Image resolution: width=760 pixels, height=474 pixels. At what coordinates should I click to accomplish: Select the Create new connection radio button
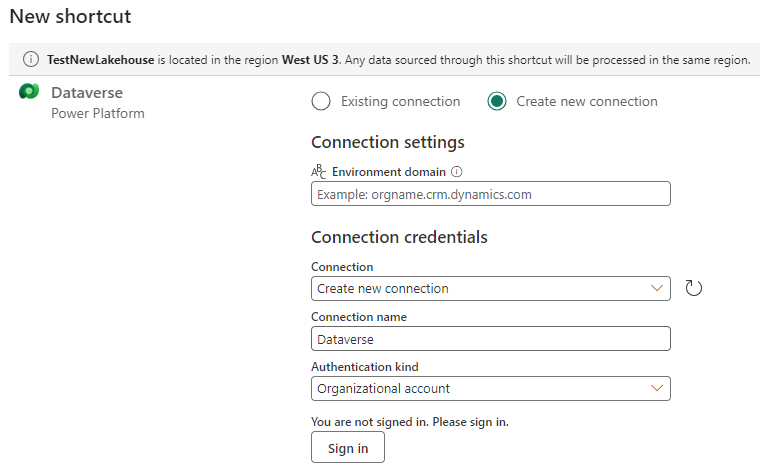pyautogui.click(x=497, y=101)
